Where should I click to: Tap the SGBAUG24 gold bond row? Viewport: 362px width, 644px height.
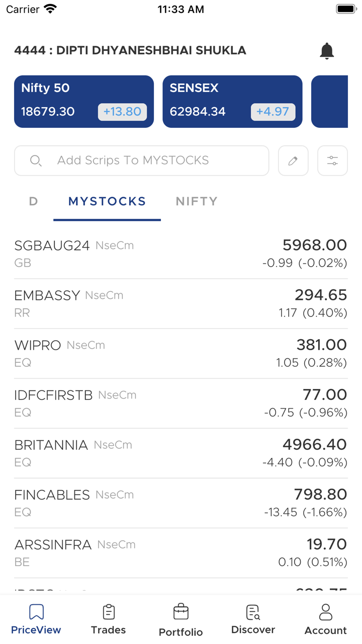point(180,254)
